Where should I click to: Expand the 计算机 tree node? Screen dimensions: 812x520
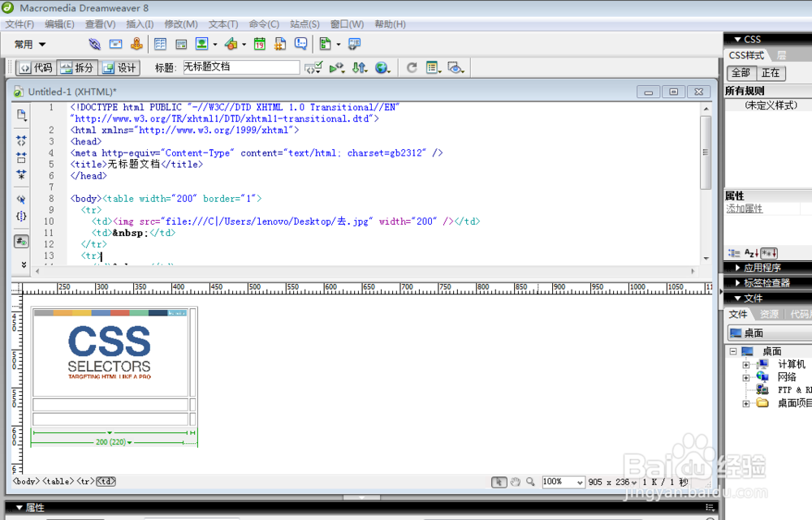tap(745, 364)
